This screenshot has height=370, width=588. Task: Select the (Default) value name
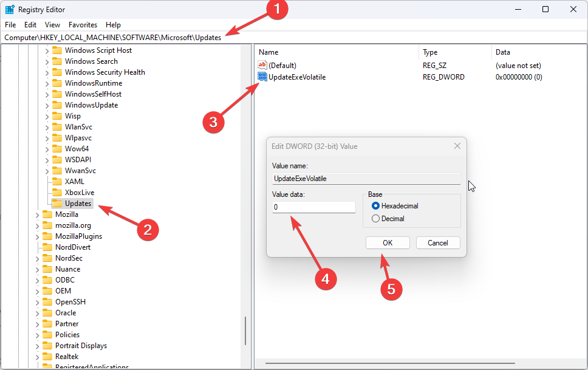tap(282, 65)
